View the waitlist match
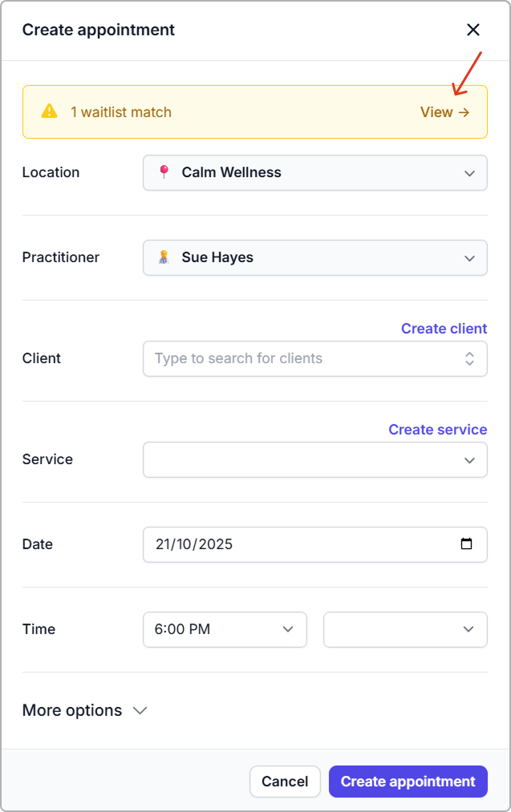The width and height of the screenshot is (511, 812). tap(444, 112)
